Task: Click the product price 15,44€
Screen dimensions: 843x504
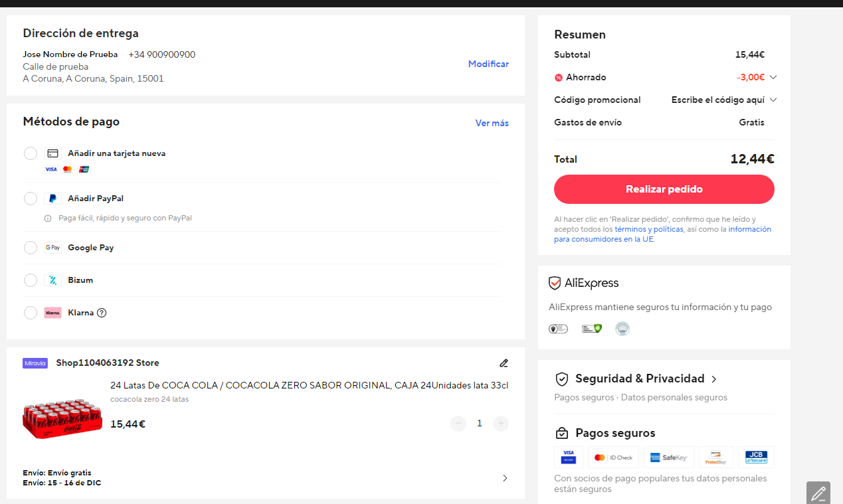Action: (x=128, y=424)
